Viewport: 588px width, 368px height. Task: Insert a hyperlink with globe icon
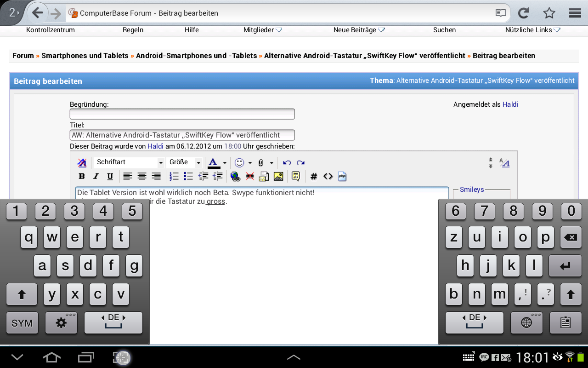[235, 176]
